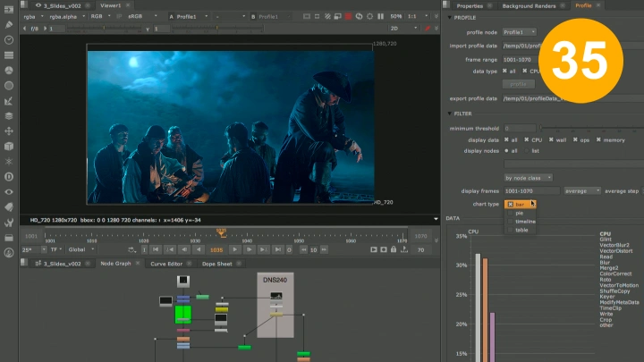This screenshot has height=362, width=644.
Task: Switch to the Background Renders tab
Action: [529, 5]
